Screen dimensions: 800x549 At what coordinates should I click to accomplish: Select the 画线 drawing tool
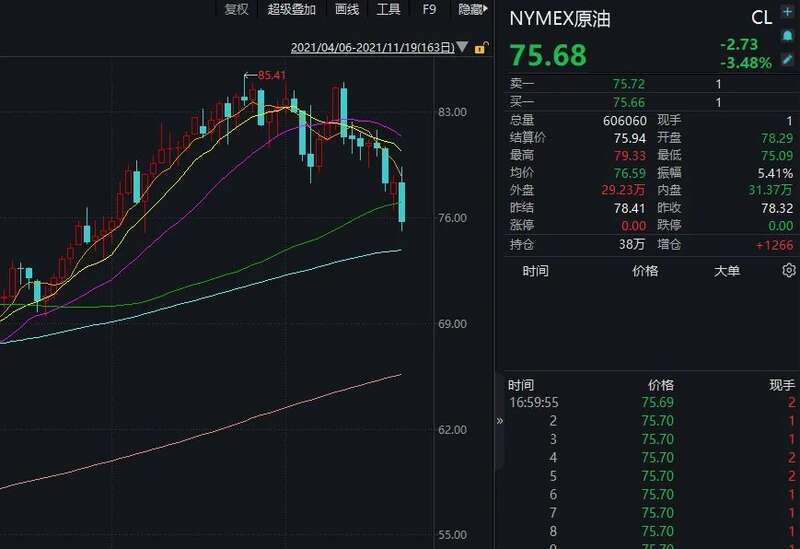[346, 9]
